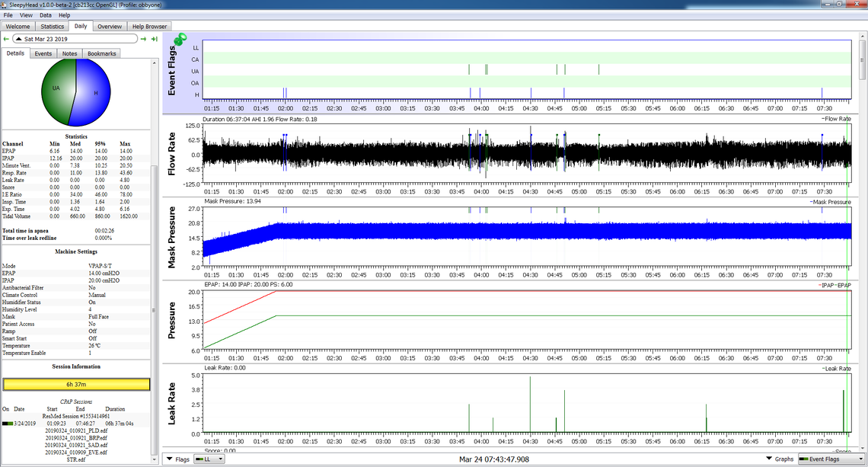Click the 20190324_010921_BRP.edf file entry

pyautogui.click(x=76, y=437)
